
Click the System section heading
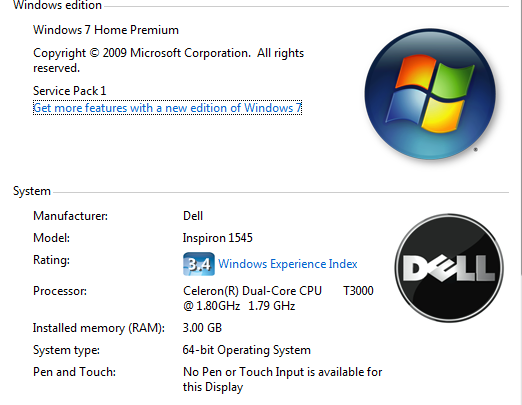click(32, 191)
